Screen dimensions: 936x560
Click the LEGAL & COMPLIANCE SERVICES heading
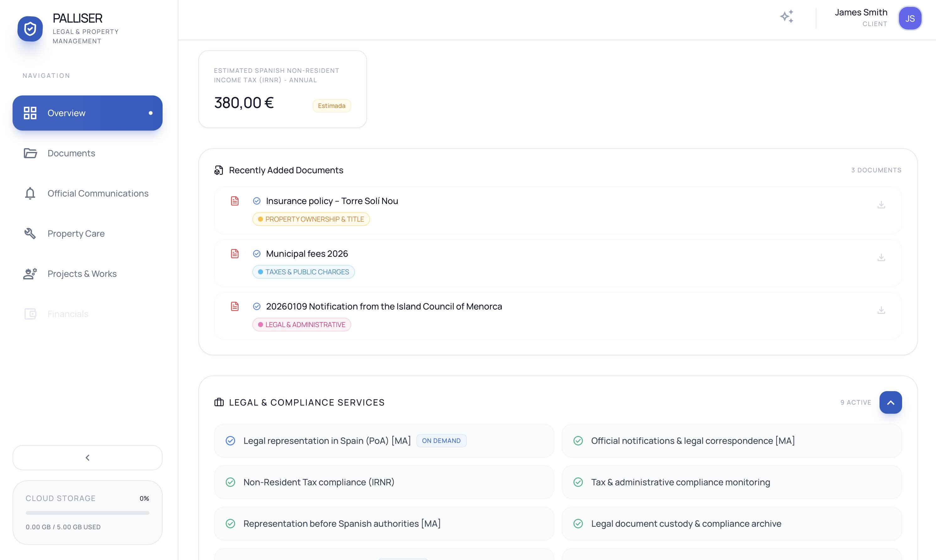[x=307, y=403]
